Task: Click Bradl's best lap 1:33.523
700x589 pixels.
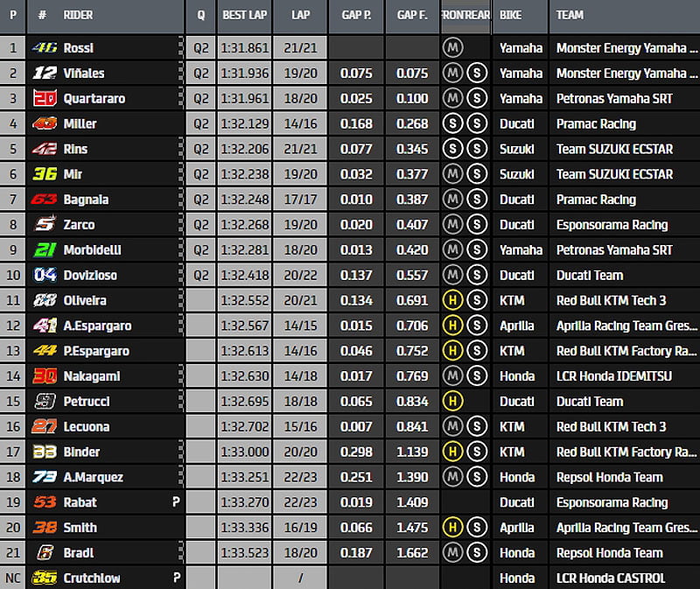Action: pyautogui.click(x=245, y=553)
